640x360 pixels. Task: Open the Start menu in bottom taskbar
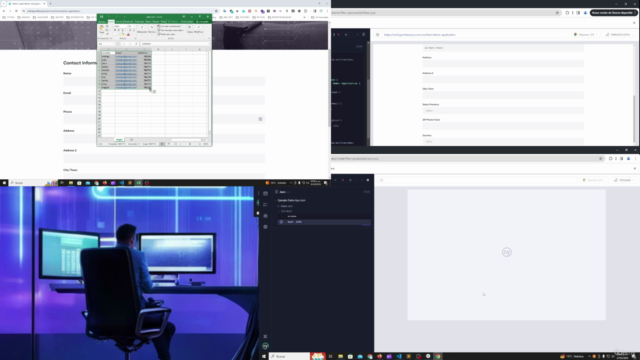coord(264,356)
